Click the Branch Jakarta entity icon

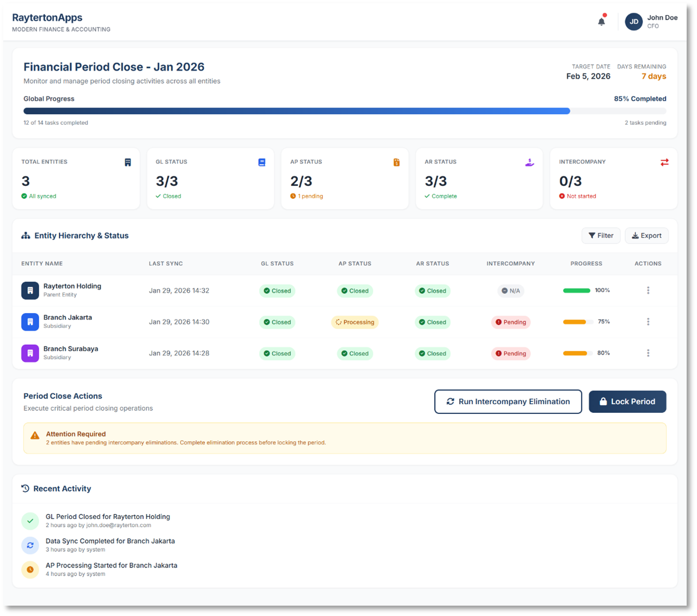pos(30,322)
